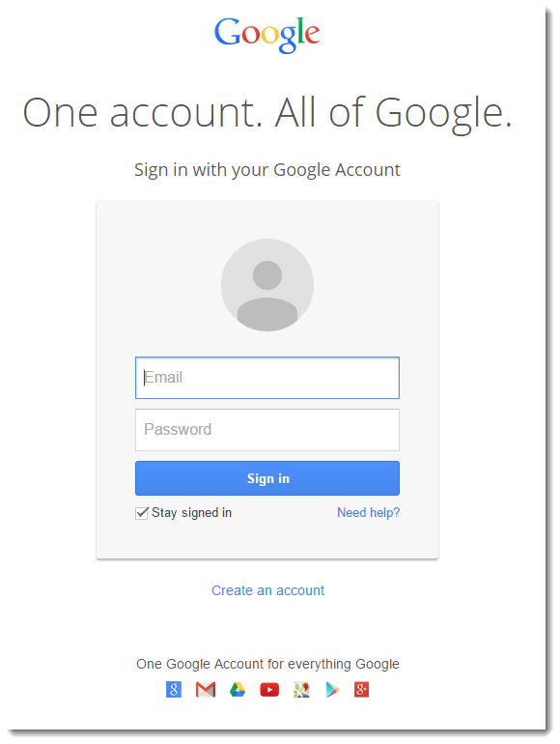This screenshot has width=560, height=744.
Task: Click the 'Stay signed in' label text
Action: click(x=191, y=512)
